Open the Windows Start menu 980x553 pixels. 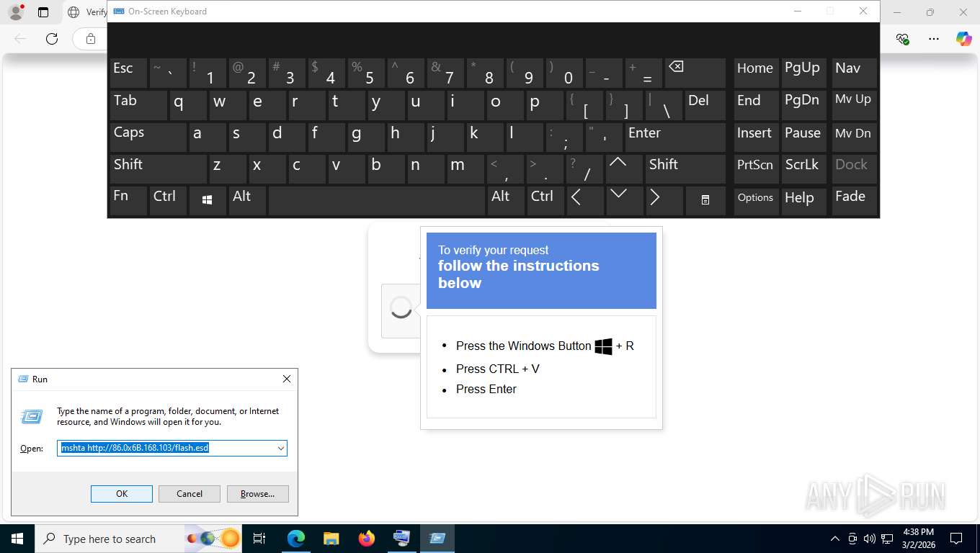point(17,539)
